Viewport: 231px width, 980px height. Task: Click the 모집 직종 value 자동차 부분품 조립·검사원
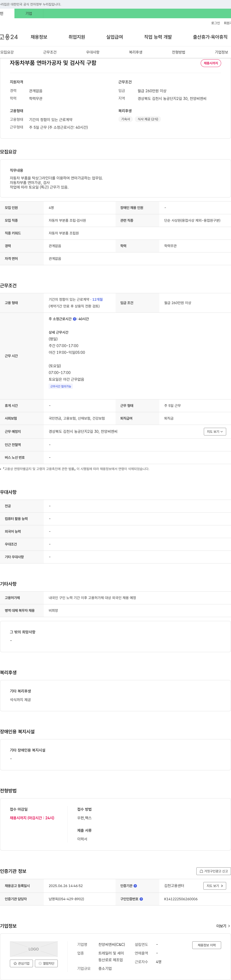click(67, 220)
